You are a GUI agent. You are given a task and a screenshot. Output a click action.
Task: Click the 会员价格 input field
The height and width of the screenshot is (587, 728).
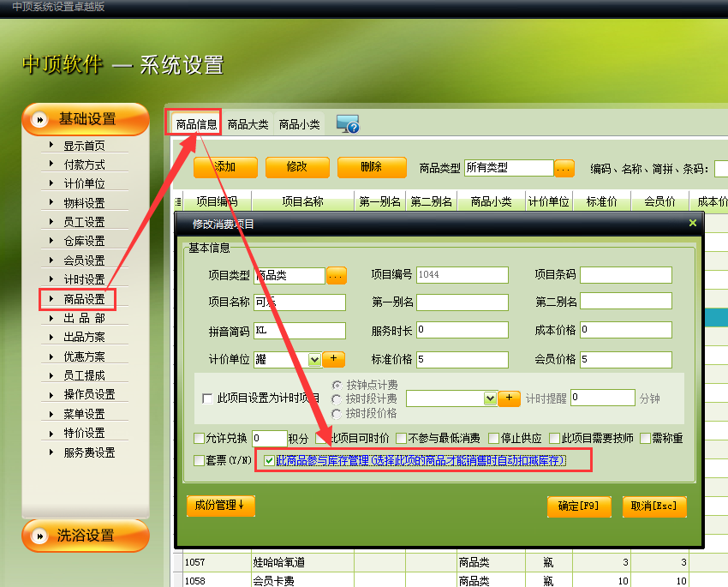(x=626, y=359)
